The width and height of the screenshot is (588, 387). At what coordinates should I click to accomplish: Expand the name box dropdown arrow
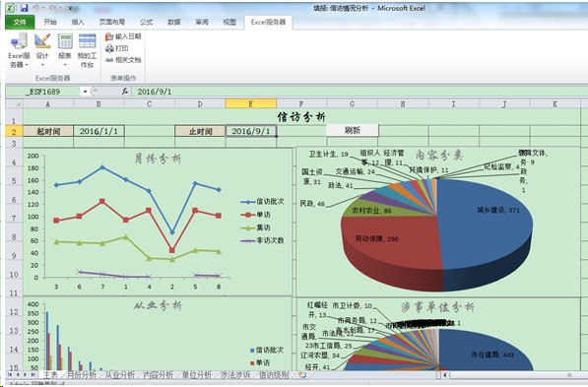click(85, 92)
